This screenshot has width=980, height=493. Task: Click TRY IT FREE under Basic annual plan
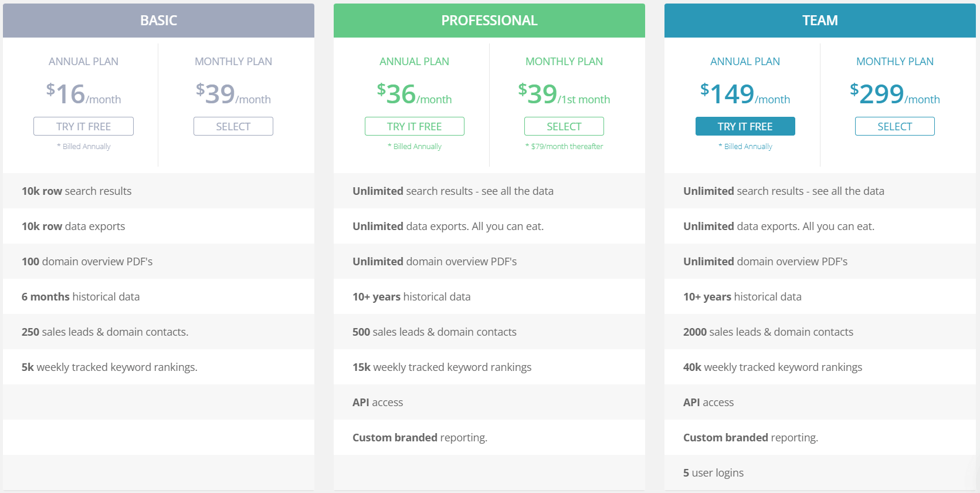pyautogui.click(x=83, y=126)
